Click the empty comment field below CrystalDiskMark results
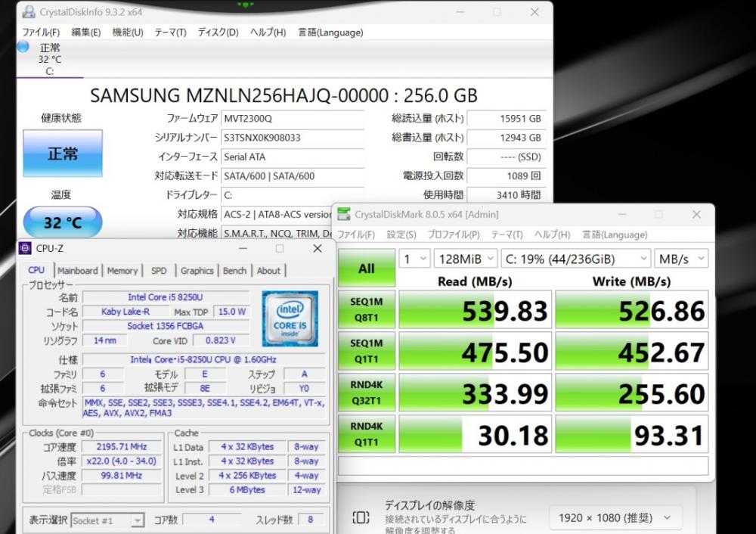 pyautogui.click(x=523, y=466)
